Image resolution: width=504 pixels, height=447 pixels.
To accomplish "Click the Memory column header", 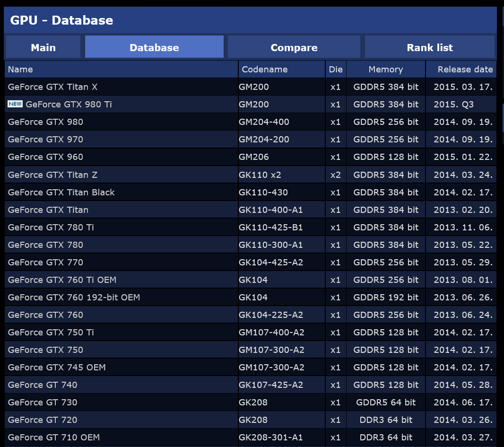I will [x=386, y=70].
